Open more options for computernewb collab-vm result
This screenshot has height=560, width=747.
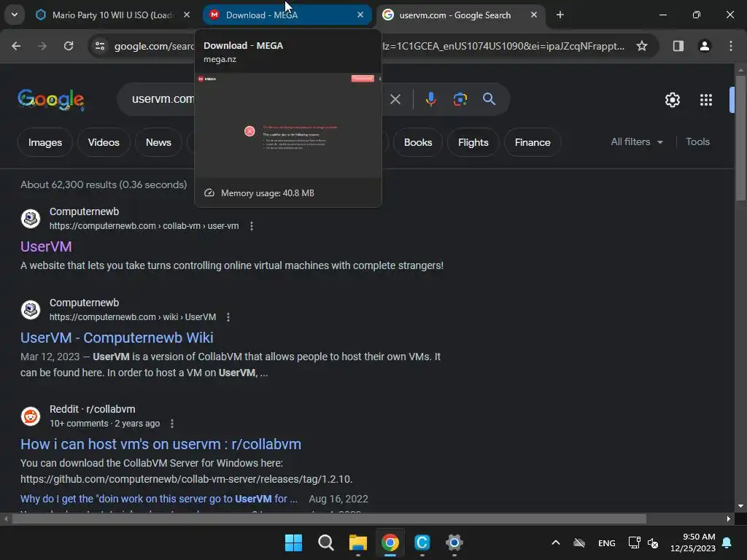point(252,226)
